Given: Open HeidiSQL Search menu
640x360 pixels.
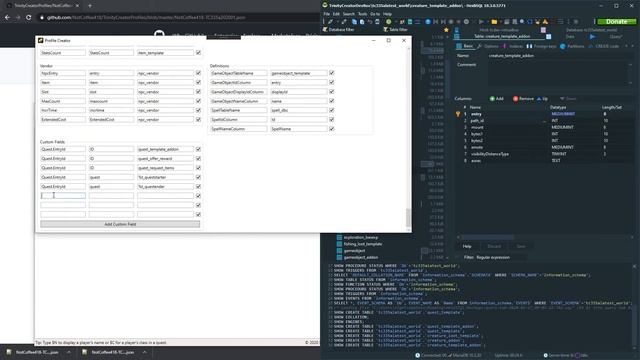Looking at the screenshot, I should tap(349, 14).
